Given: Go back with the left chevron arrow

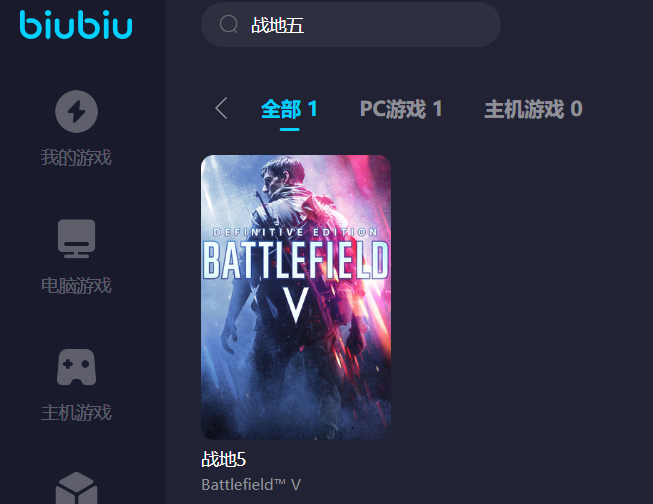Looking at the screenshot, I should pos(221,108).
